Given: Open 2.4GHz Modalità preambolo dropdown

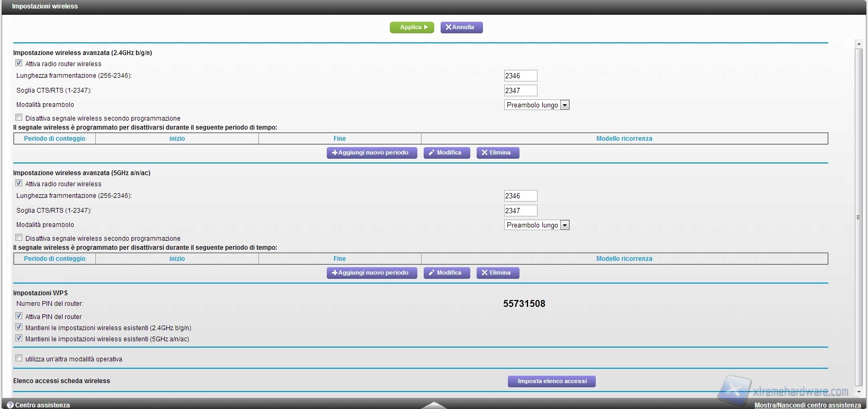Looking at the screenshot, I should (536, 105).
